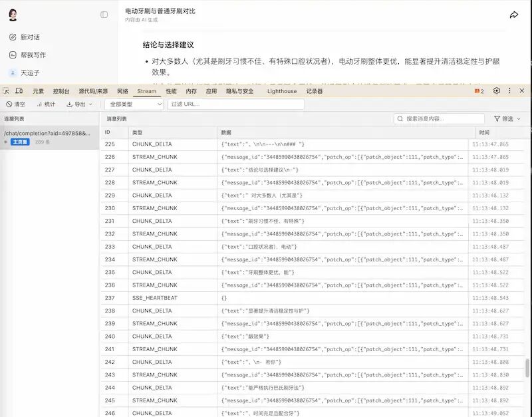Open the 统计 statistics view
Viewport: 532px width, 417px height.
click(x=46, y=104)
